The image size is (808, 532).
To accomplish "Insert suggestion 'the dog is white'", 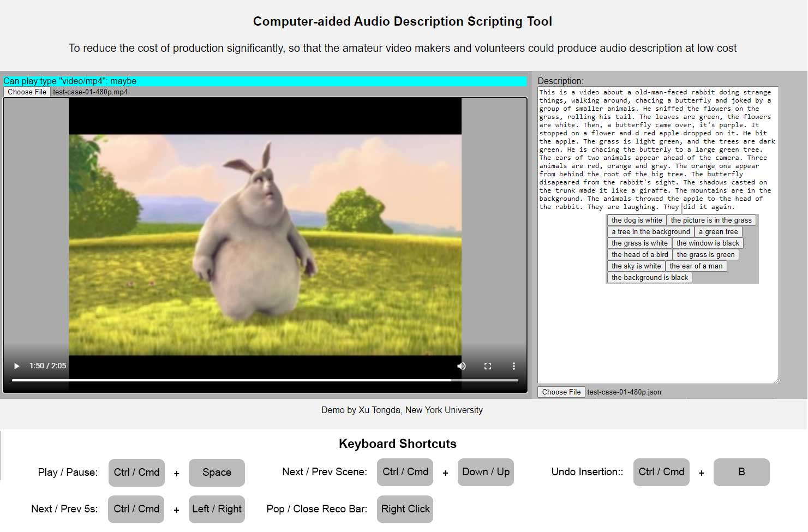I will pyautogui.click(x=637, y=220).
